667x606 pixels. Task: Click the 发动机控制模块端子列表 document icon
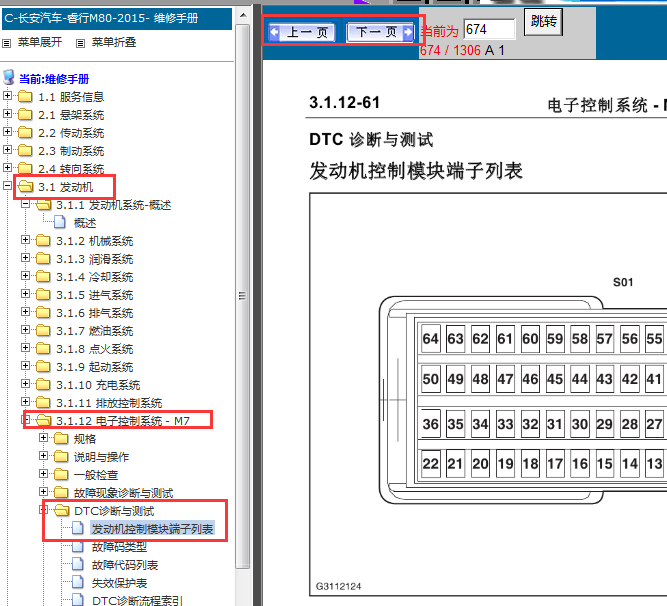(x=78, y=528)
